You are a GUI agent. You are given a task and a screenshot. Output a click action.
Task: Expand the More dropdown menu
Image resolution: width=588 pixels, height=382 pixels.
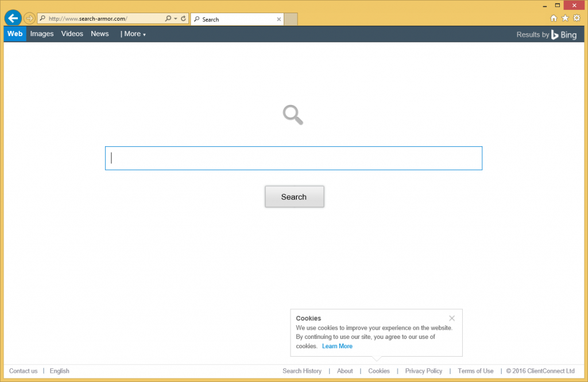(134, 34)
